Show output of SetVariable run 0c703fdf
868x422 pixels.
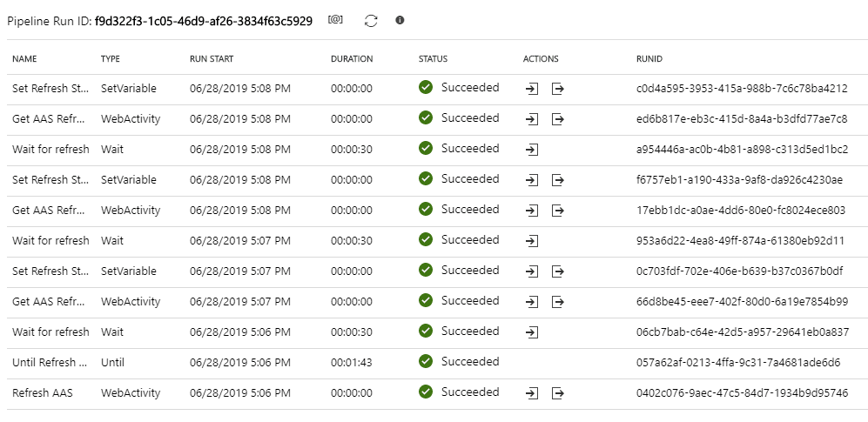558,271
